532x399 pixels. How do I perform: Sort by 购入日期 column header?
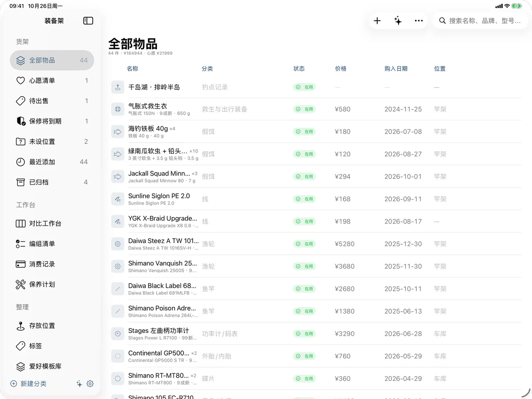pos(396,69)
